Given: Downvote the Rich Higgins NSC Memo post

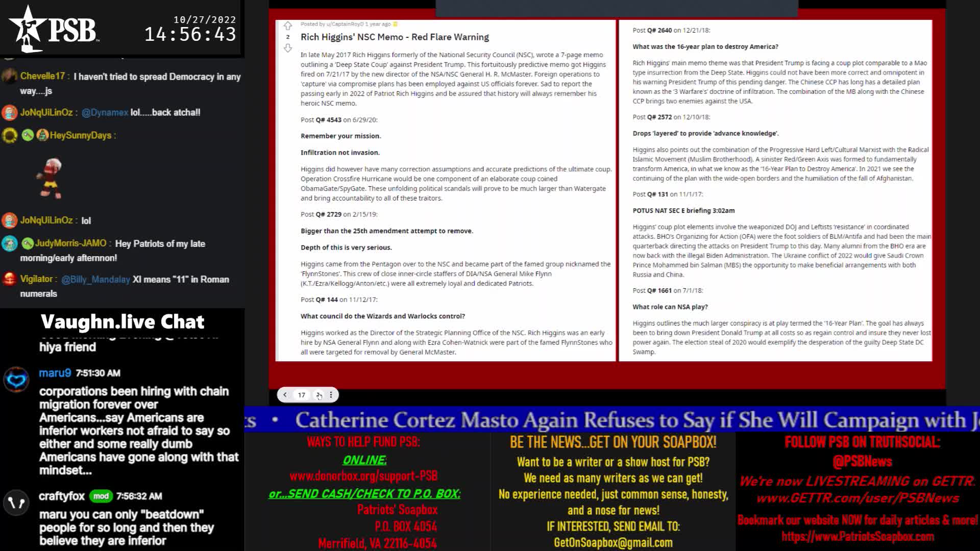Looking at the screenshot, I should pyautogui.click(x=288, y=48).
